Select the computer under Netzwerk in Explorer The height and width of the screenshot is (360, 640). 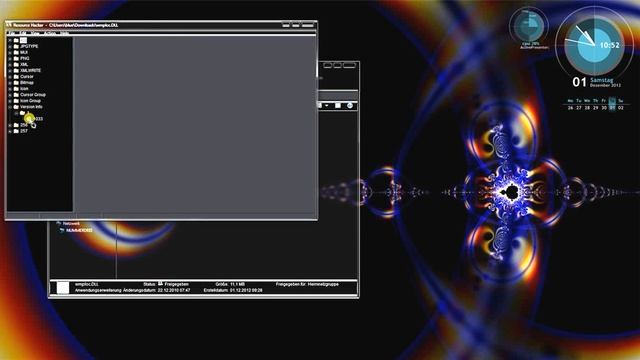[x=79, y=230]
